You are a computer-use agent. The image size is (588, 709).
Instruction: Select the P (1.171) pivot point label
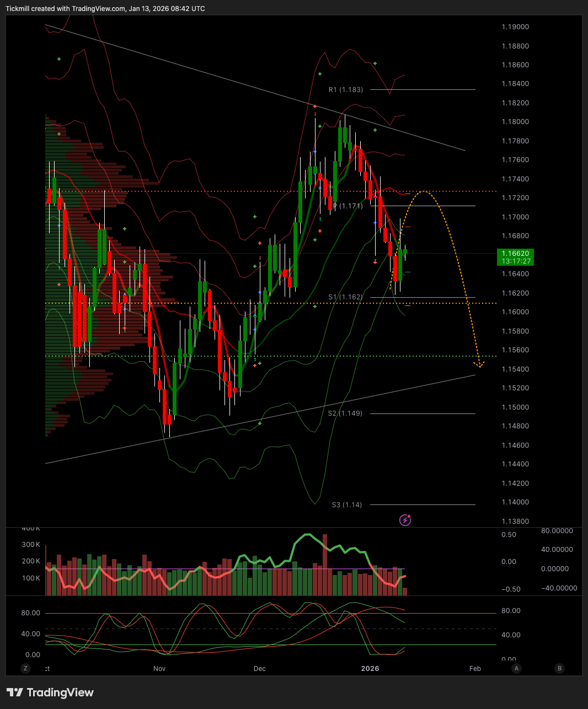(348, 206)
